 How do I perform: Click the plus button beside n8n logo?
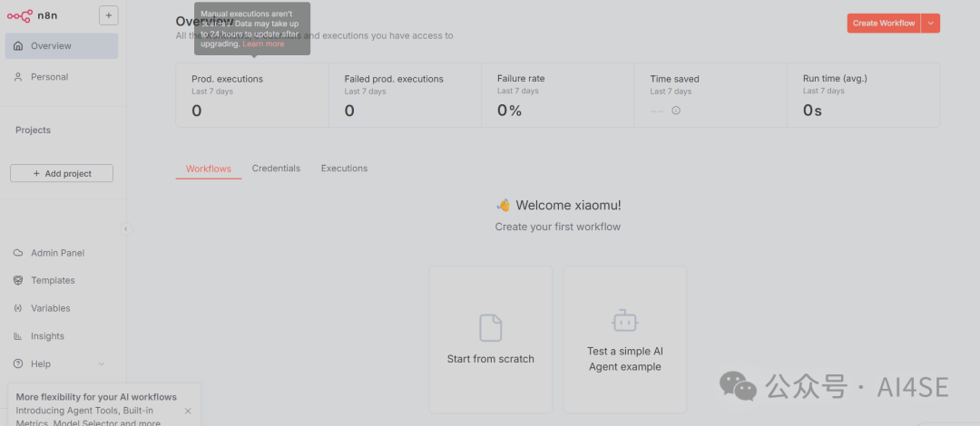tap(109, 15)
